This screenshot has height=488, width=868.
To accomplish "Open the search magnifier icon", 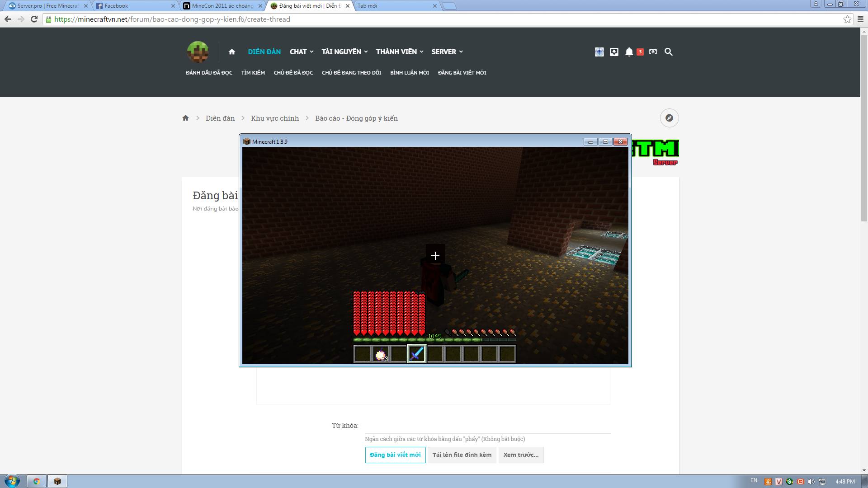I will (x=669, y=52).
